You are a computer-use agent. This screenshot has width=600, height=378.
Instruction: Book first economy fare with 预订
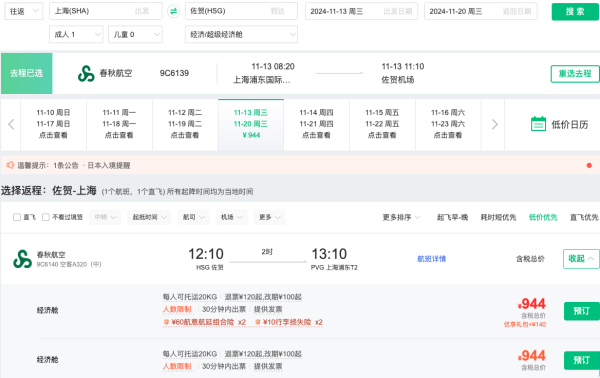click(x=581, y=311)
